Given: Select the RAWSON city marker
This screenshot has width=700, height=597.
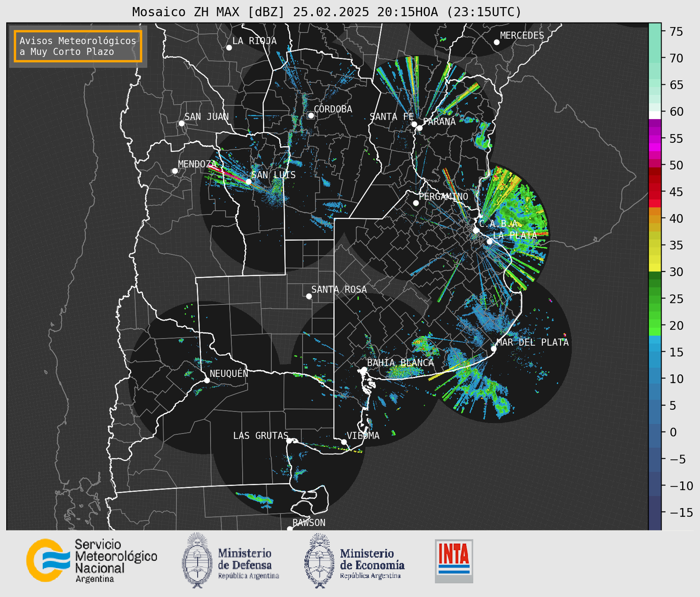Looking at the screenshot, I should click(x=290, y=529).
